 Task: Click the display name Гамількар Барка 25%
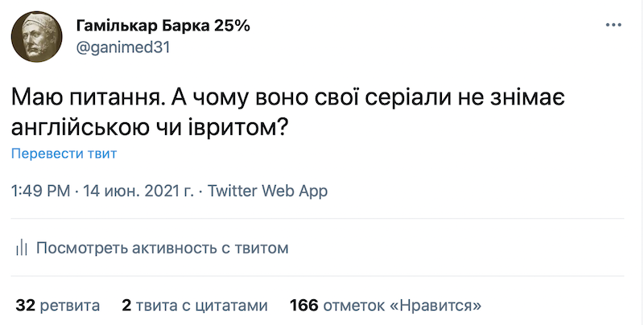163,26
